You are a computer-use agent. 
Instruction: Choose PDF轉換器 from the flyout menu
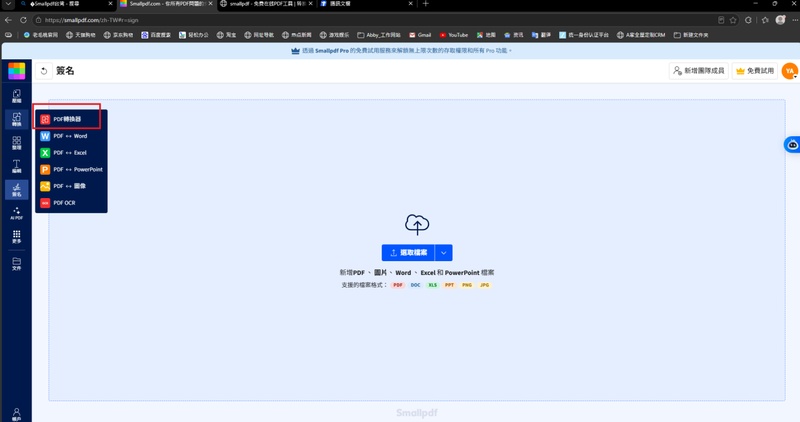pyautogui.click(x=71, y=119)
